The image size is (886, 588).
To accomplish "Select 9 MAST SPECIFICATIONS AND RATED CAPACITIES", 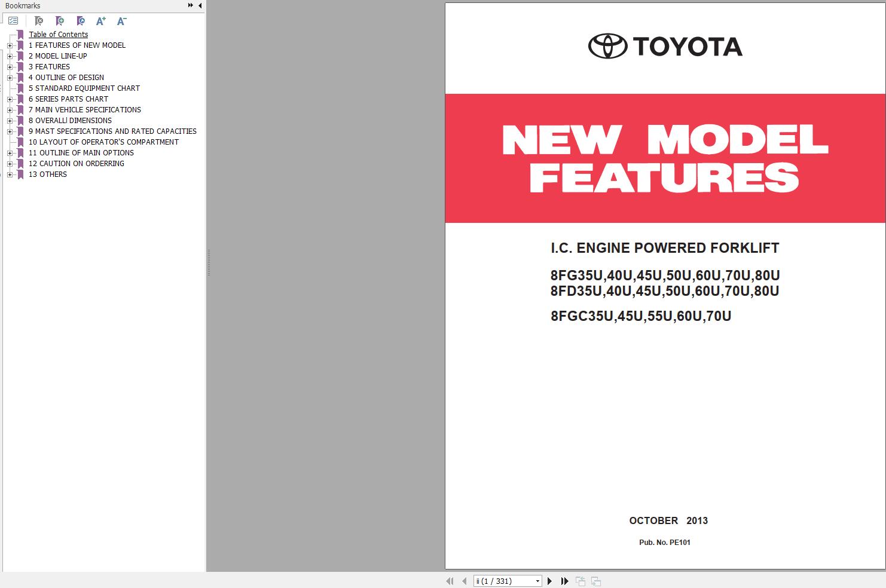I will (x=112, y=131).
